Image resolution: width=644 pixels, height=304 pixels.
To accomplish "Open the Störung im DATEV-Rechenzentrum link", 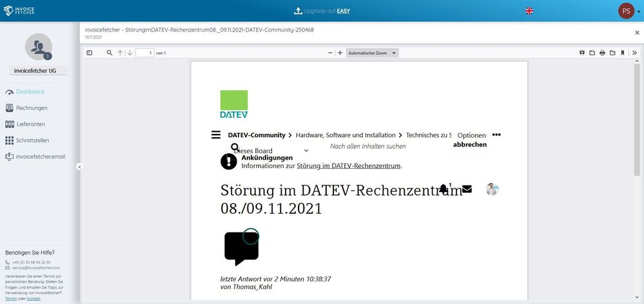I will [x=348, y=166].
